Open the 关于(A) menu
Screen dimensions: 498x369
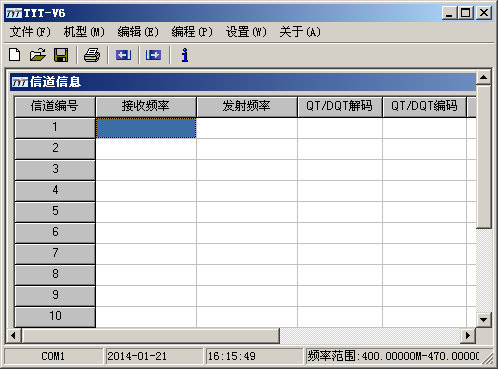pos(300,32)
